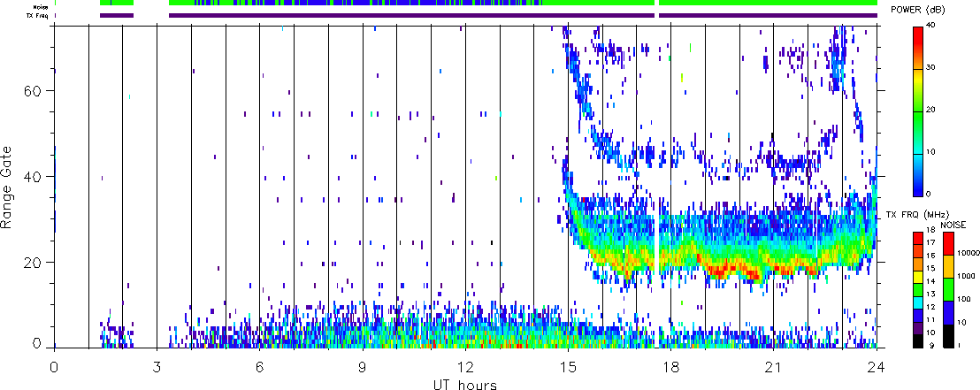
Task: Click the "40" value atop the POWER scale
Action: tap(932, 25)
